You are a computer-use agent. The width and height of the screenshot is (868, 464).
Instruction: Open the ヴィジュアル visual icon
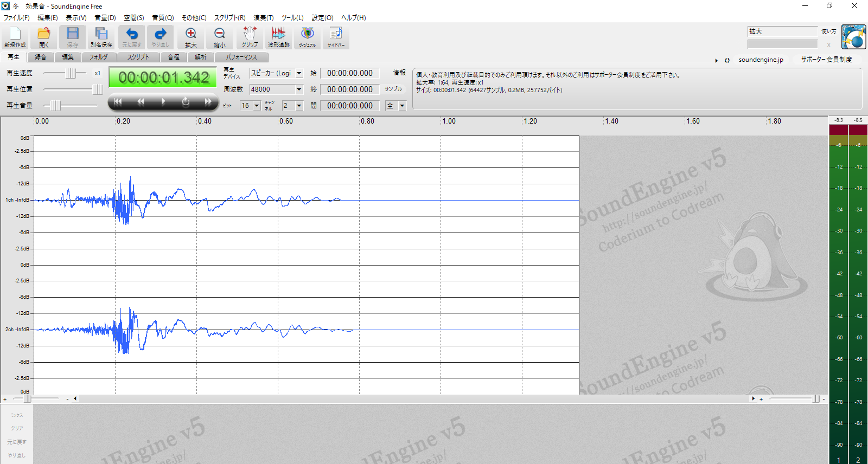tap(308, 37)
